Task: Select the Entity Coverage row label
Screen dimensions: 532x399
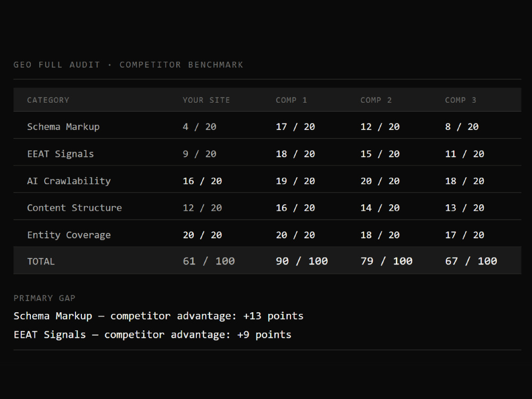Action: [x=69, y=235]
